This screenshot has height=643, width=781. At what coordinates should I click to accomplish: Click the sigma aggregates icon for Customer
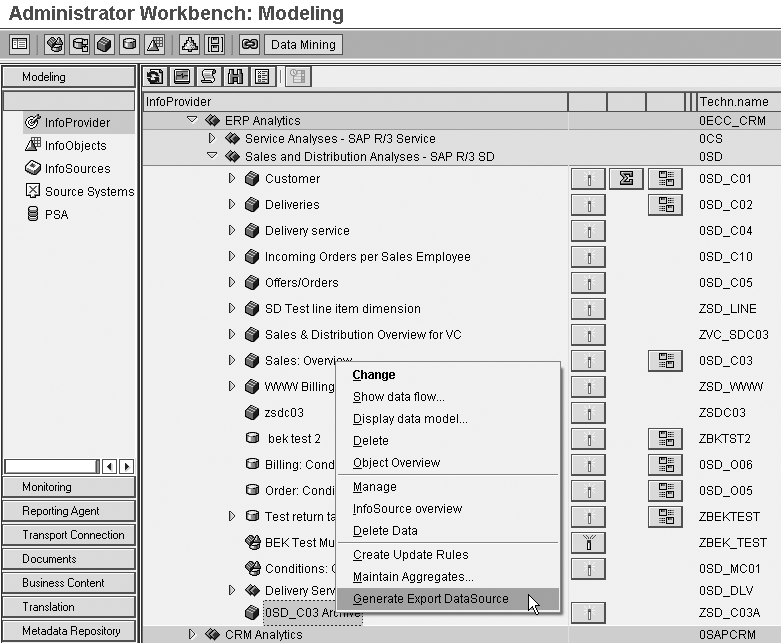(x=626, y=178)
